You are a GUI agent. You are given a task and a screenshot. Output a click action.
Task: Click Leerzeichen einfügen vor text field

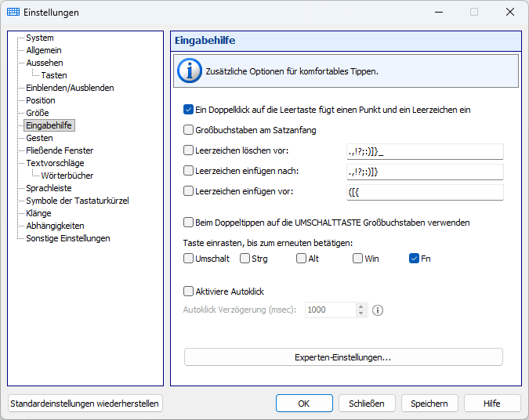pyautogui.click(x=425, y=192)
